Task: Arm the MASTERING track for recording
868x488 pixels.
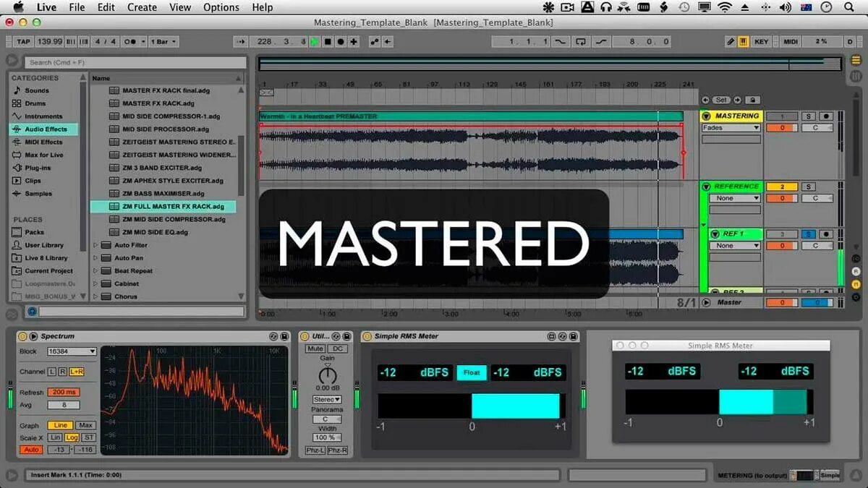Action: click(x=825, y=116)
